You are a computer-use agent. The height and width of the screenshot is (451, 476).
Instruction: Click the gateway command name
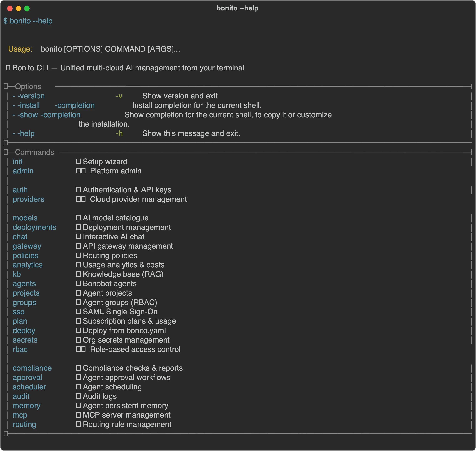point(27,246)
